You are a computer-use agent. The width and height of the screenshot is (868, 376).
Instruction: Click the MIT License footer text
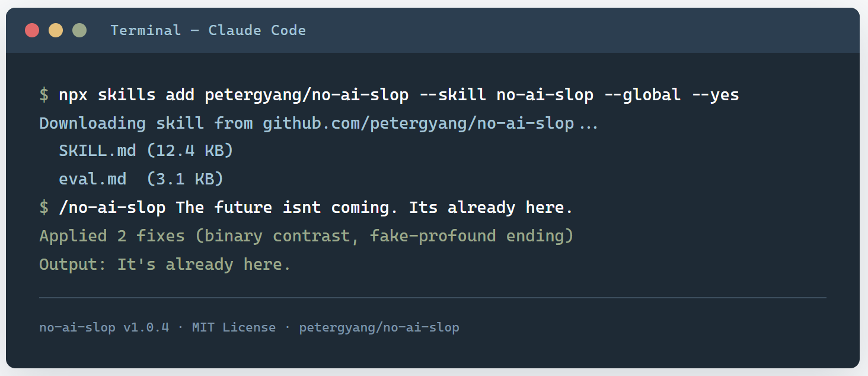tap(234, 327)
